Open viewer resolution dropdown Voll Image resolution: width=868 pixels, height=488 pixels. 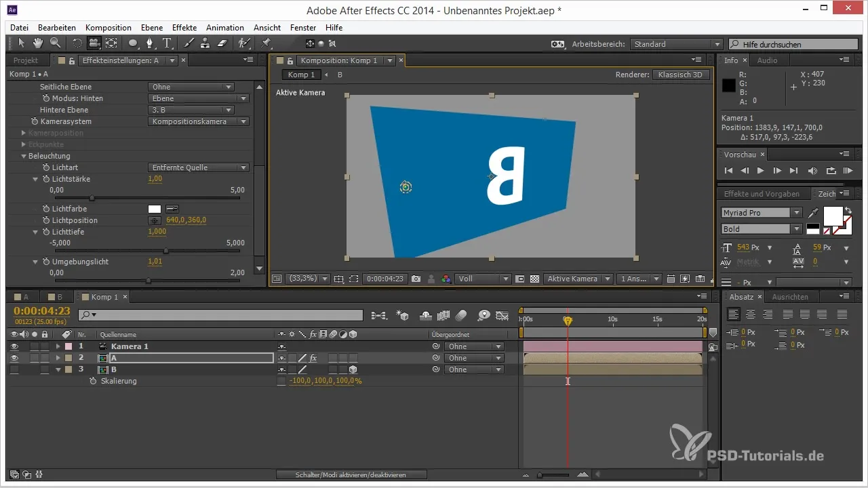click(x=484, y=279)
